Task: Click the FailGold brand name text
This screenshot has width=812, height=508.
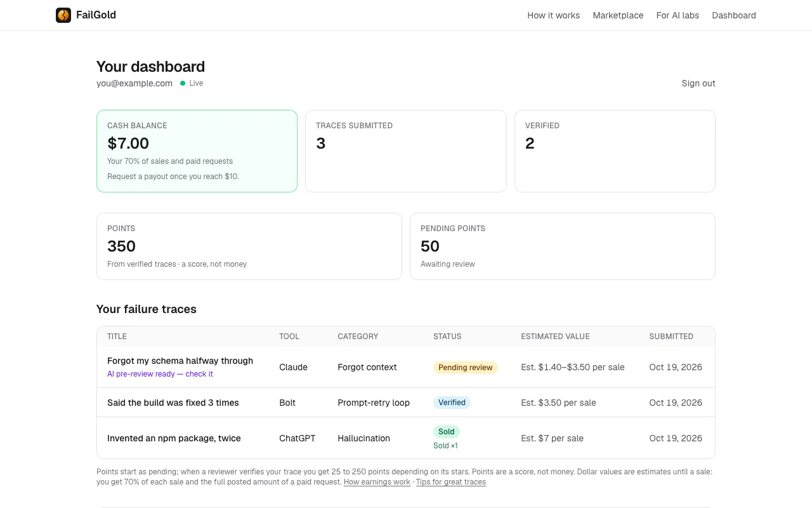Action: (x=96, y=15)
